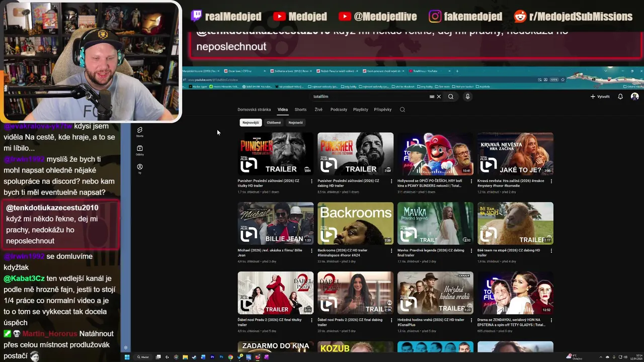Open a new browser tab with plus
This screenshot has height=362, width=644.
[x=457, y=71]
